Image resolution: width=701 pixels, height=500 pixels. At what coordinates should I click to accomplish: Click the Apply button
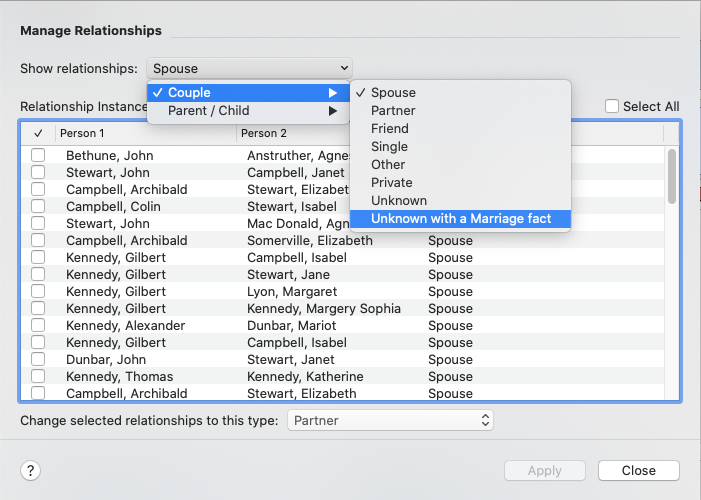(544, 470)
